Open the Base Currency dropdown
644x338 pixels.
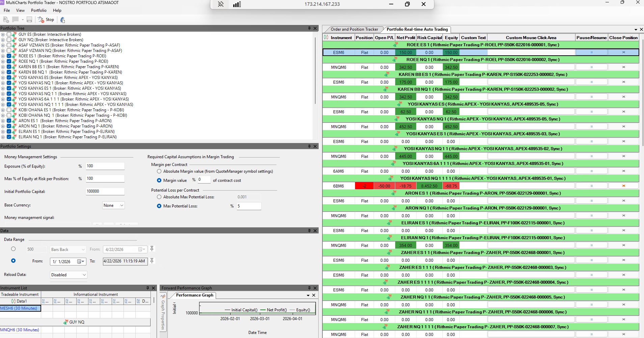point(113,205)
